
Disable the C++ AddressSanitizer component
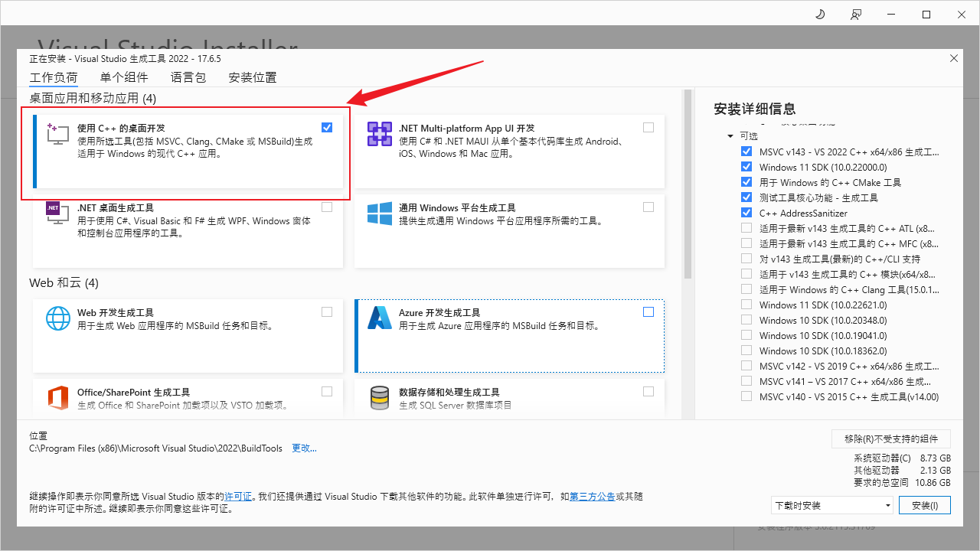(746, 213)
